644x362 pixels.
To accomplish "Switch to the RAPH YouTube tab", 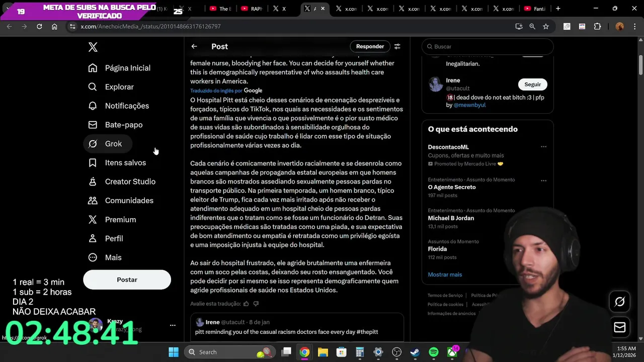I will pos(252,9).
